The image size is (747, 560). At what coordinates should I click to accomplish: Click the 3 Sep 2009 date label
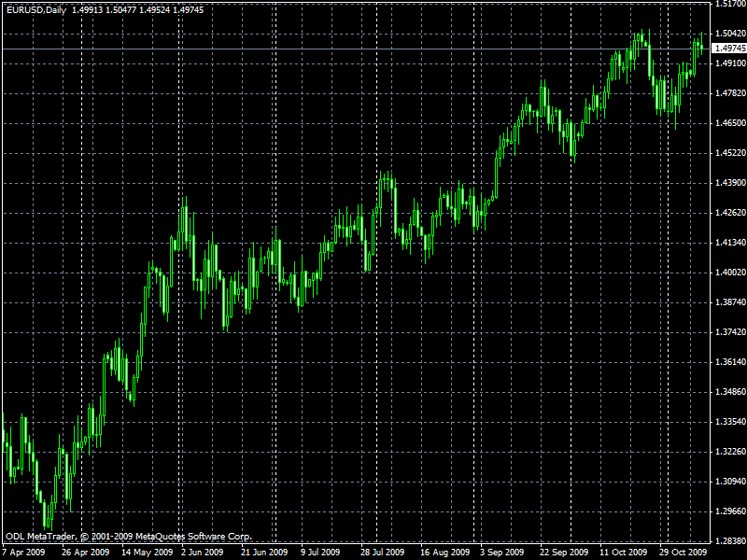point(501,553)
